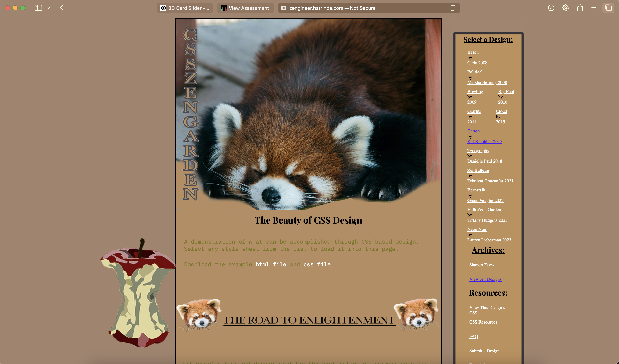Open the Tehniyat Ghazanfar 2021 link

(490, 181)
